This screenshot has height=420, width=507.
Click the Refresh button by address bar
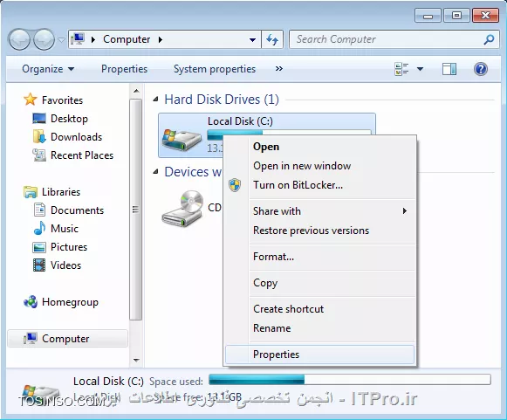tap(272, 39)
